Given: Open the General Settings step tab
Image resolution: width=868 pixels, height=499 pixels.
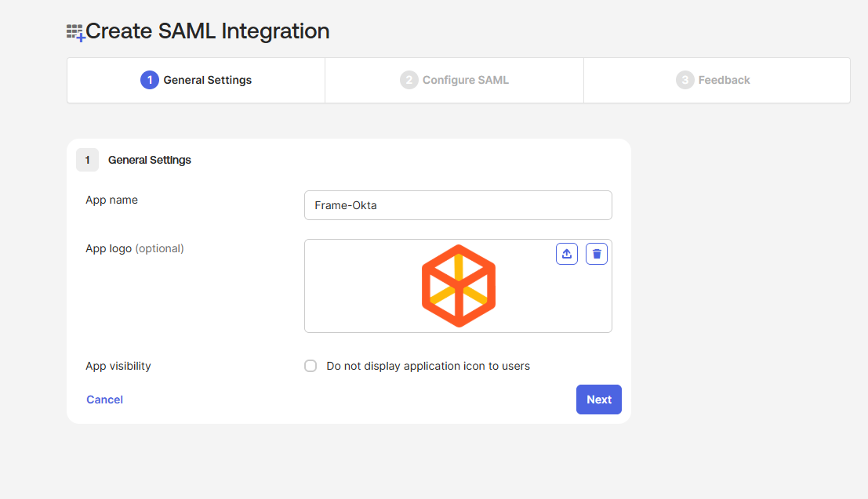Looking at the screenshot, I should pyautogui.click(x=207, y=80).
